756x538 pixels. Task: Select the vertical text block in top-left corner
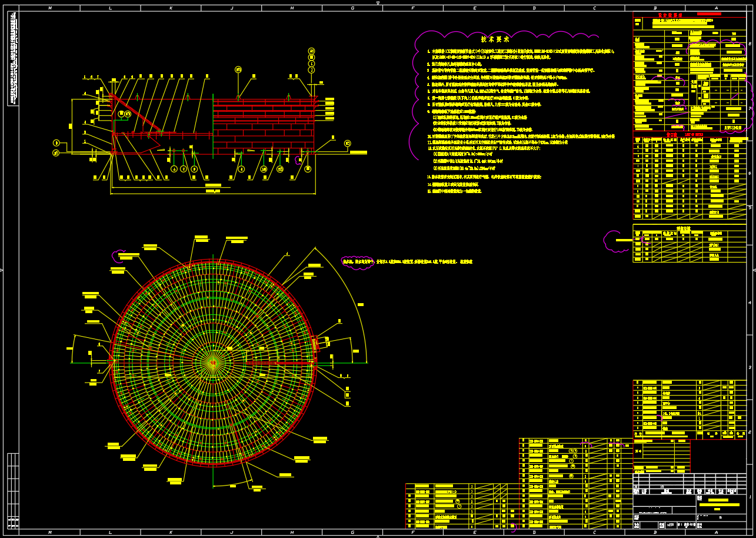(14, 59)
